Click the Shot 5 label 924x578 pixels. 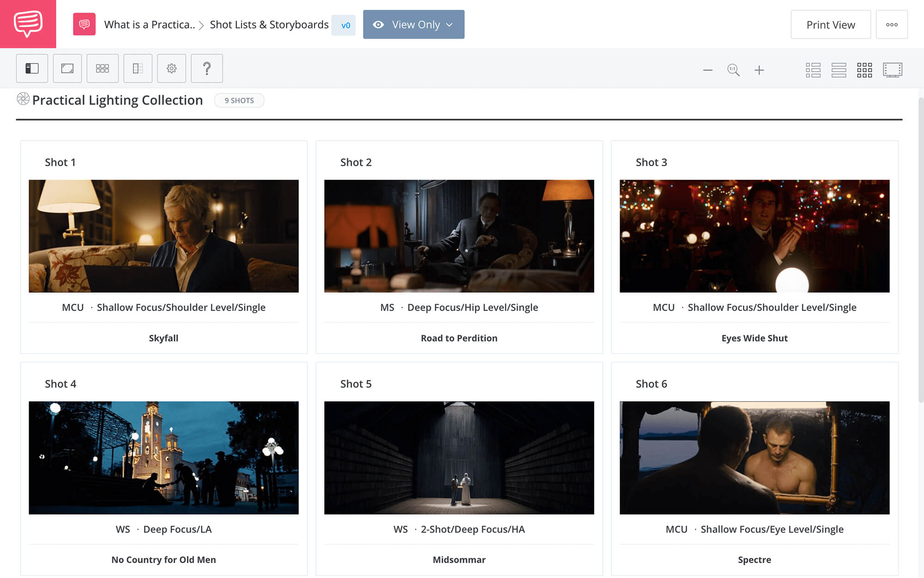tap(356, 384)
